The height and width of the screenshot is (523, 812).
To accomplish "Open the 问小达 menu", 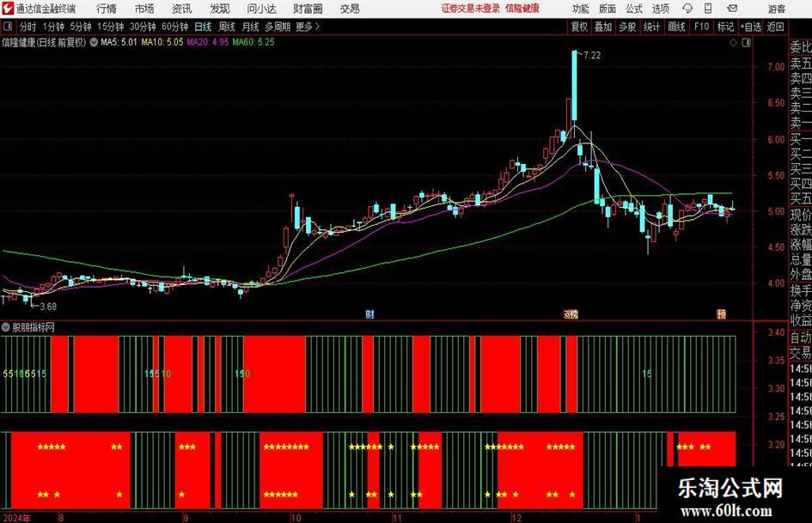I will (x=261, y=9).
